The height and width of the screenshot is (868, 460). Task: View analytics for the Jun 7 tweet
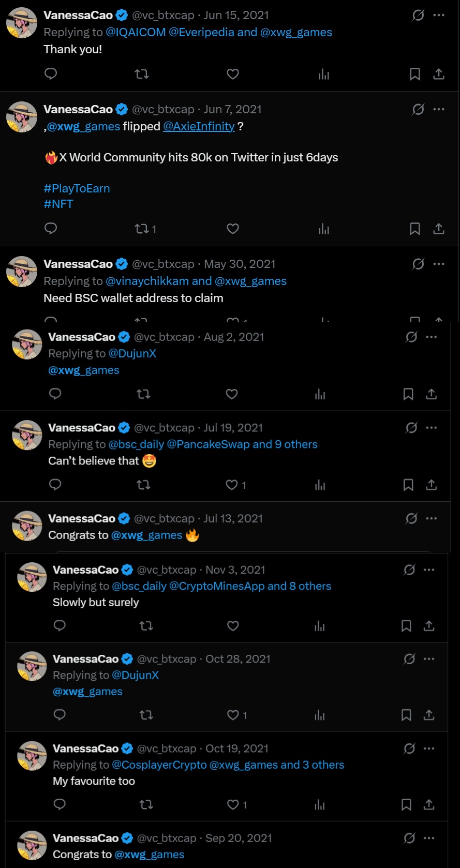324,229
